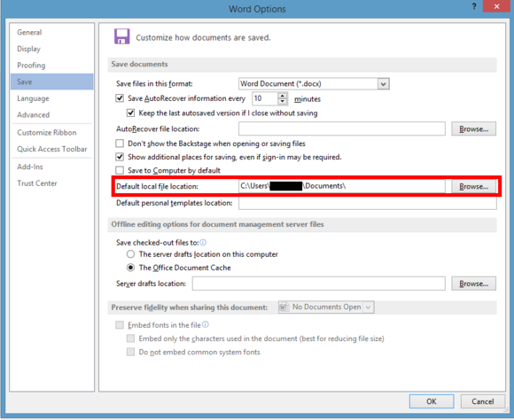Click 'Customize how documents are saved' text
Screen dimensions: 514x420
coord(203,38)
